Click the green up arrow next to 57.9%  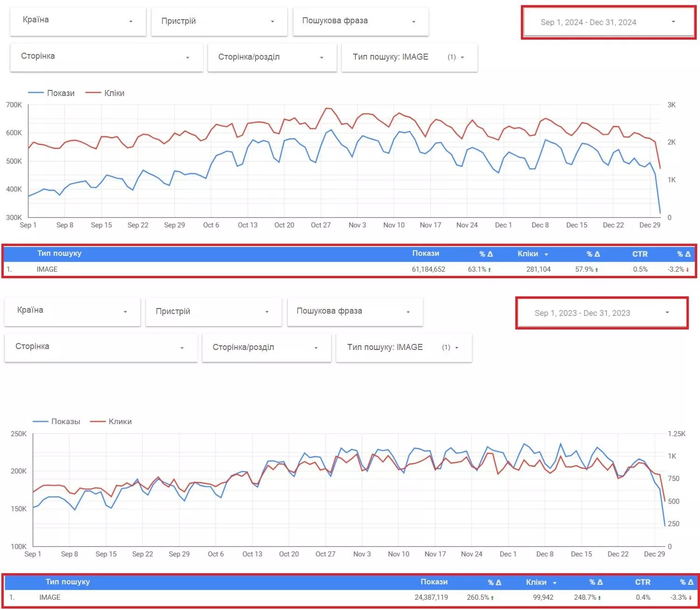tap(596, 270)
